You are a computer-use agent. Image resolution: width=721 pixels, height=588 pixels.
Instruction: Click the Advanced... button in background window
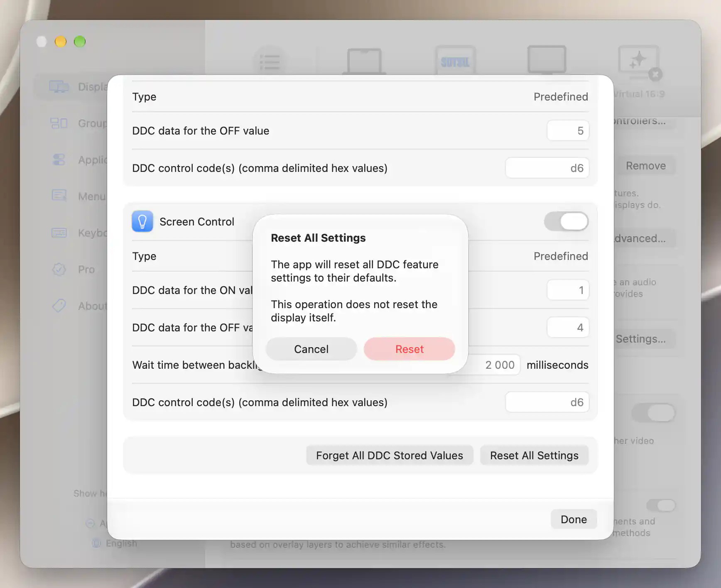[645, 238]
